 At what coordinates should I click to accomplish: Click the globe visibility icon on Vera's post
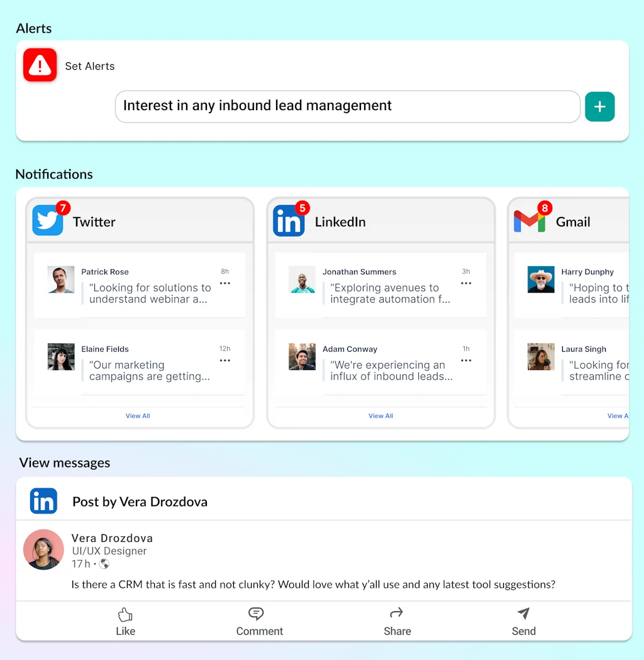pyautogui.click(x=104, y=564)
